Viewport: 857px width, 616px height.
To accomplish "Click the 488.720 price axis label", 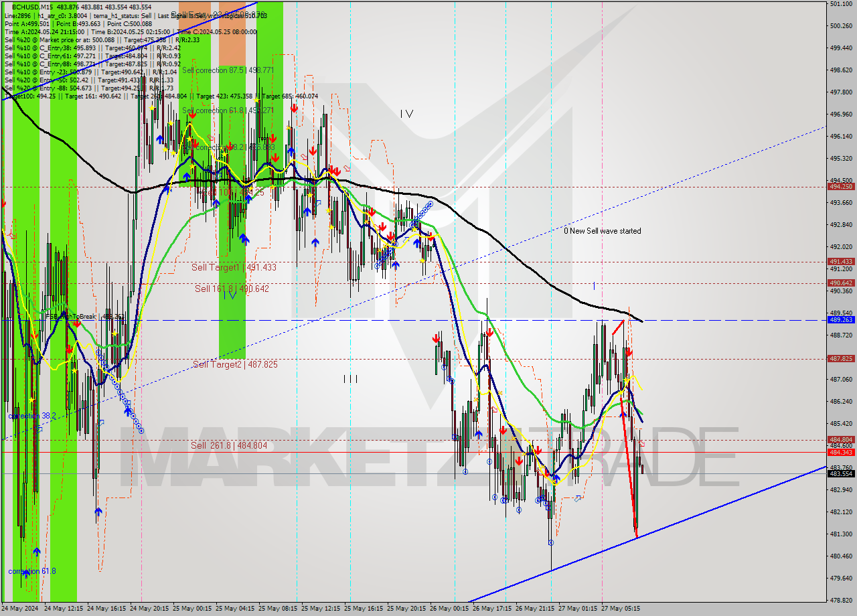I will [x=840, y=335].
